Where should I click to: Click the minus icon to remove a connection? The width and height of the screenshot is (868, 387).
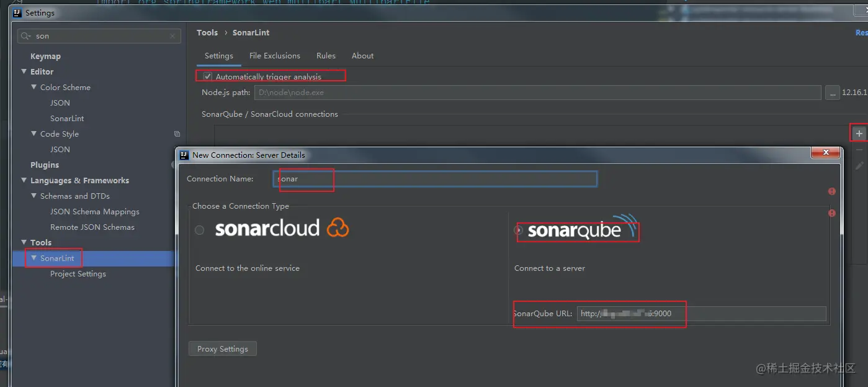860,149
